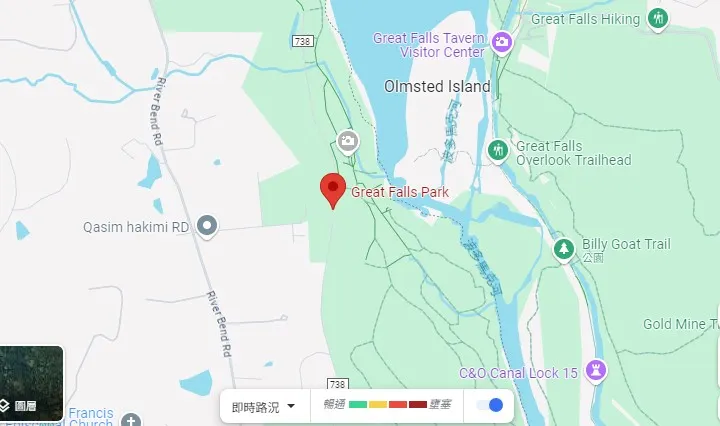
Task: Click the dropdown arrow beside 即時路況
Action: click(x=291, y=406)
